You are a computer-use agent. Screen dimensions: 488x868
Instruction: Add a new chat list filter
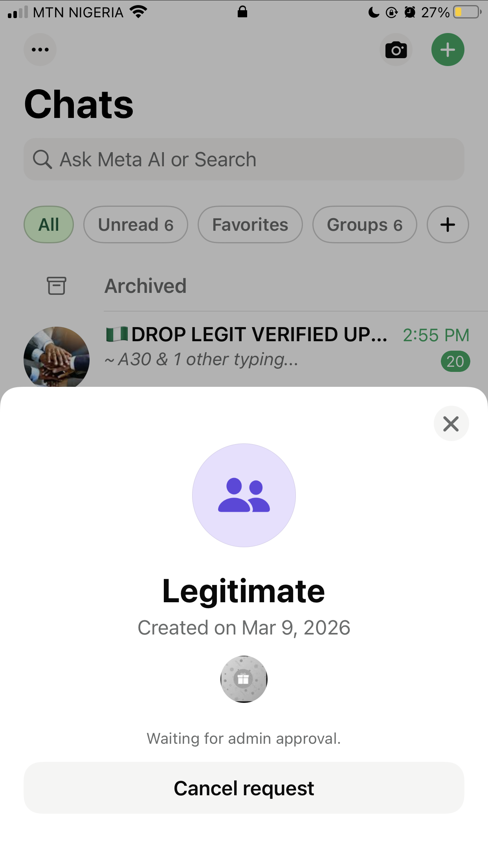pyautogui.click(x=448, y=225)
